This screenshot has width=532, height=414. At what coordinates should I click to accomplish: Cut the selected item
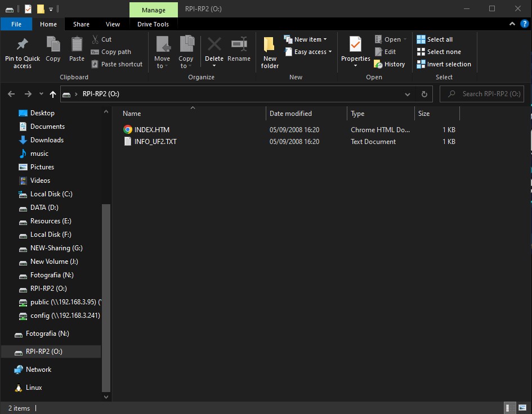(x=101, y=39)
